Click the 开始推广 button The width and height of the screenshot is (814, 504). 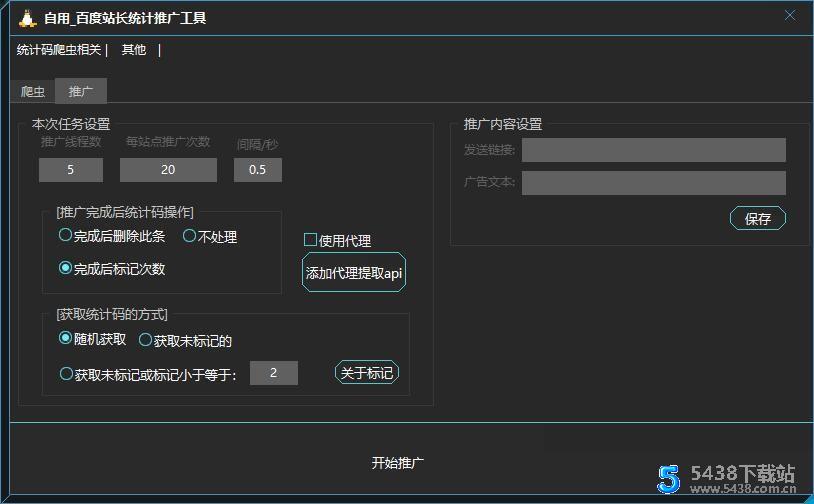pos(398,463)
